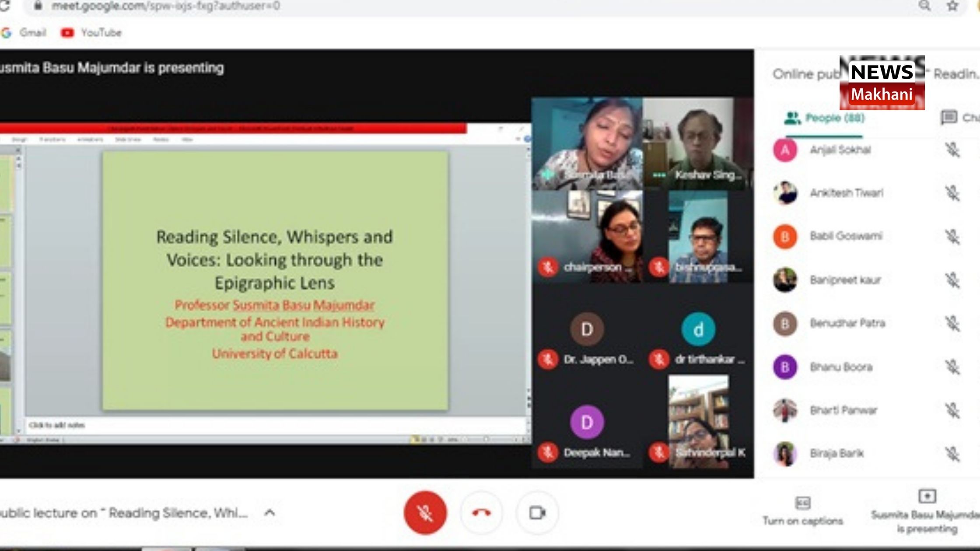Viewport: 980px width, 551px height.
Task: Toggle the camera off button
Action: point(537,513)
